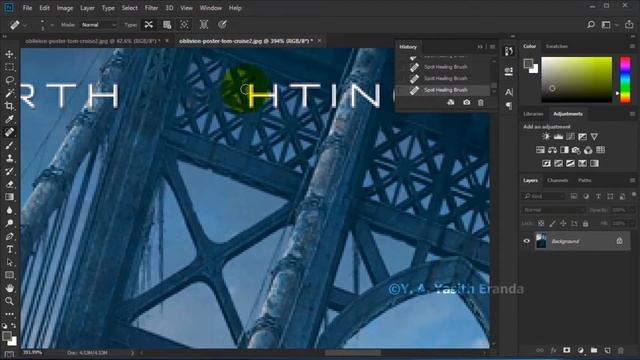
Task: Switch to the Libraries tab
Action: (533, 113)
